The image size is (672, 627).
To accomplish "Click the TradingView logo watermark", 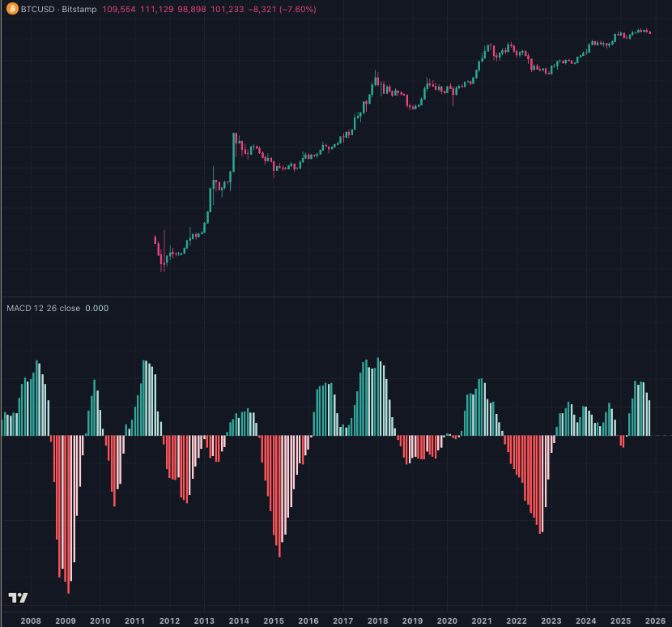I will (x=18, y=599).
